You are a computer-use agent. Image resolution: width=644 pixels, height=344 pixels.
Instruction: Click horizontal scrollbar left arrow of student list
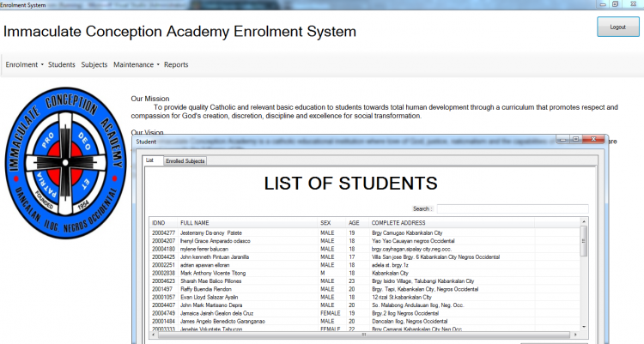pyautogui.click(x=154, y=335)
